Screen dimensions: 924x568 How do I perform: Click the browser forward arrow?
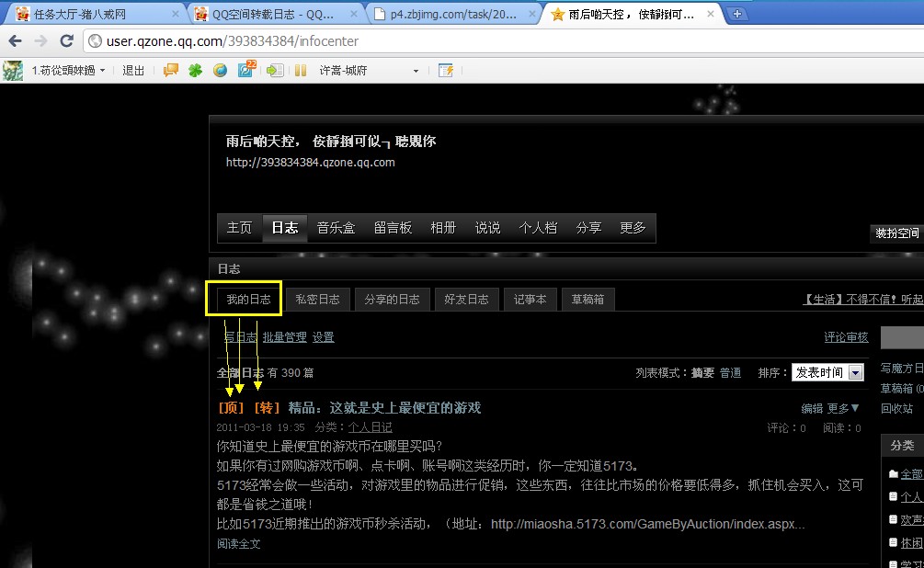(40, 40)
